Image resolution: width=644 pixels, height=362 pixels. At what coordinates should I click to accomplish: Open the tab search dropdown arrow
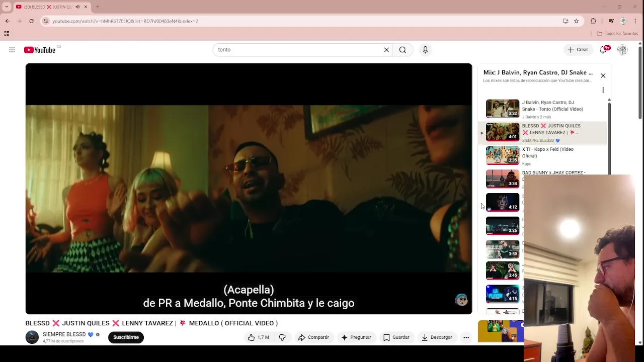pos(7,7)
